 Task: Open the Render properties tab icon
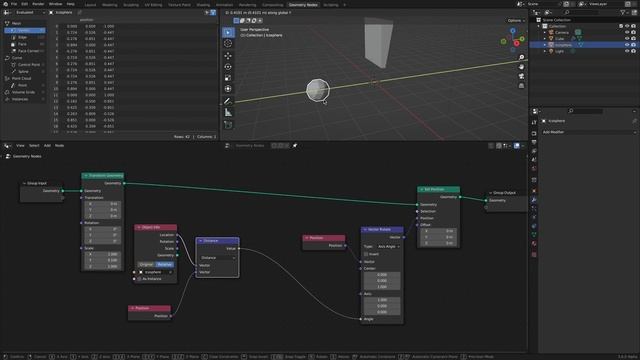coord(534,133)
